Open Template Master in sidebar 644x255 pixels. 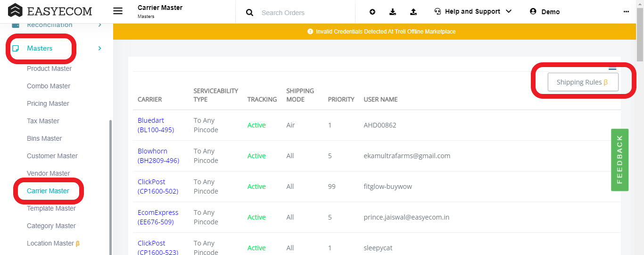coord(51,208)
